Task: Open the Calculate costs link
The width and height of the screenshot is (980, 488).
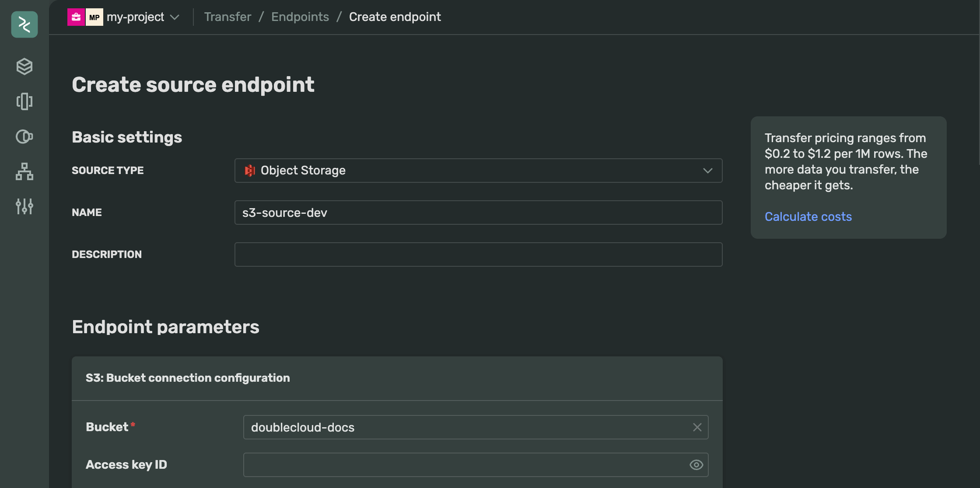Action: point(808,216)
